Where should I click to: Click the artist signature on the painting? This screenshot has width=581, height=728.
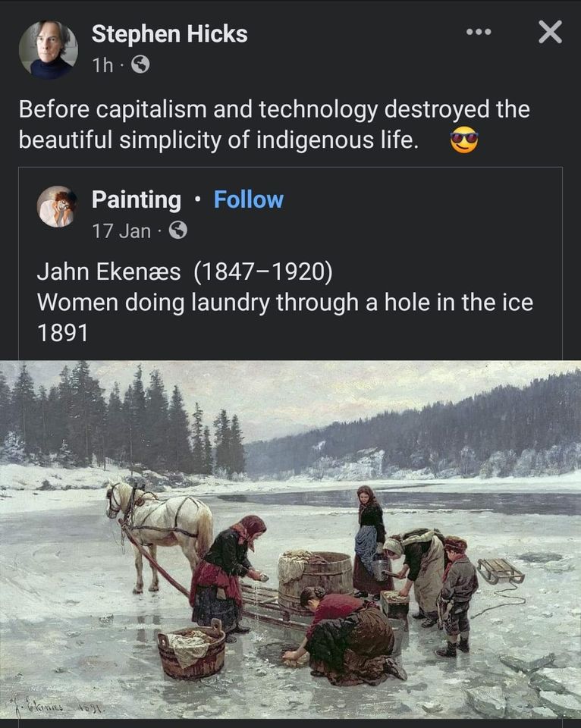coord(59,707)
